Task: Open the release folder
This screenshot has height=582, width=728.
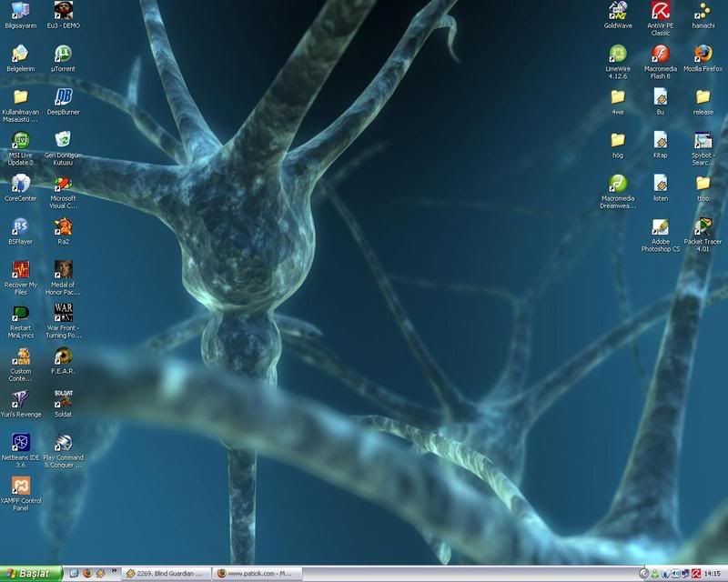Action: click(703, 102)
